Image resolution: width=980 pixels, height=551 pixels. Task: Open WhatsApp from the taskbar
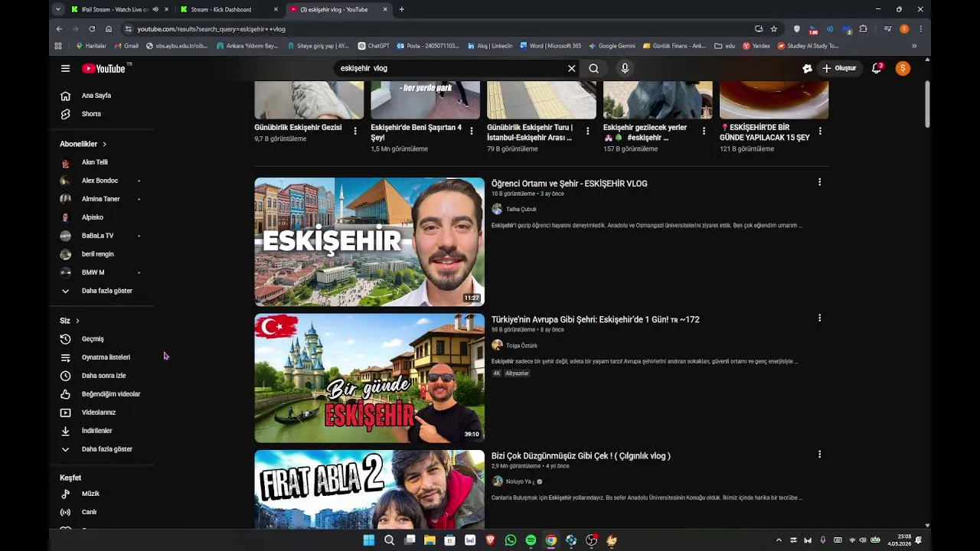click(511, 540)
